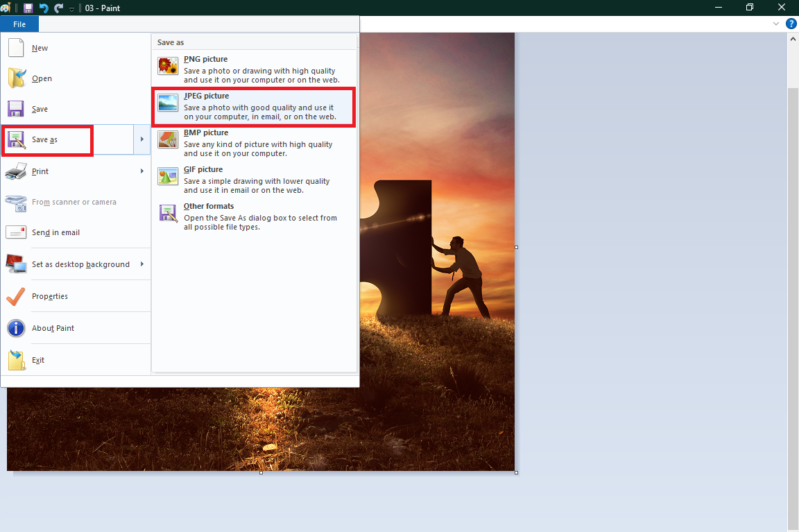Image resolution: width=799 pixels, height=532 pixels.
Task: Click the Other formats icon
Action: (168, 212)
